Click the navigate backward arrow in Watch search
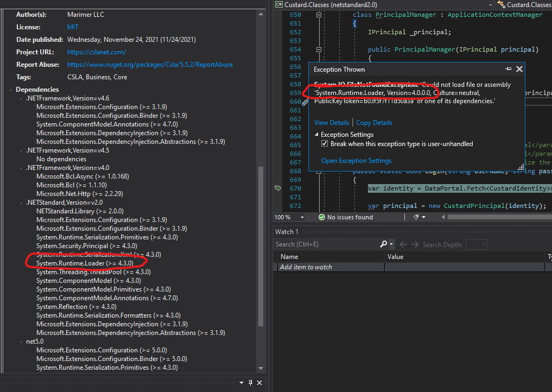The width and height of the screenshot is (552, 392). pyautogui.click(x=403, y=244)
